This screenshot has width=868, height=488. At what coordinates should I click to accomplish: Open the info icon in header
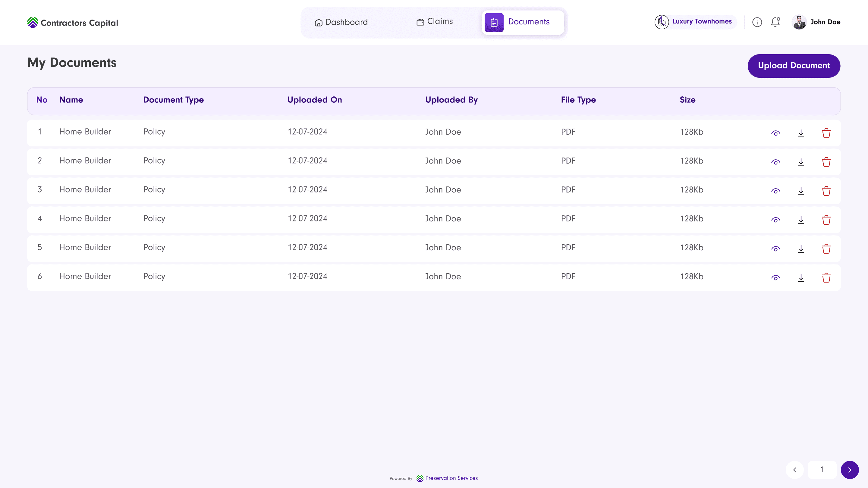(757, 22)
